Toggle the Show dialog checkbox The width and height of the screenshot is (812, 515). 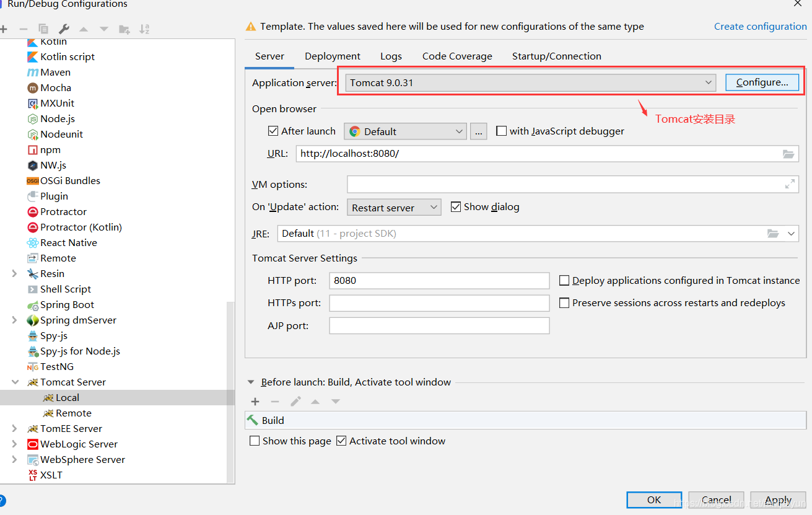[x=456, y=207]
